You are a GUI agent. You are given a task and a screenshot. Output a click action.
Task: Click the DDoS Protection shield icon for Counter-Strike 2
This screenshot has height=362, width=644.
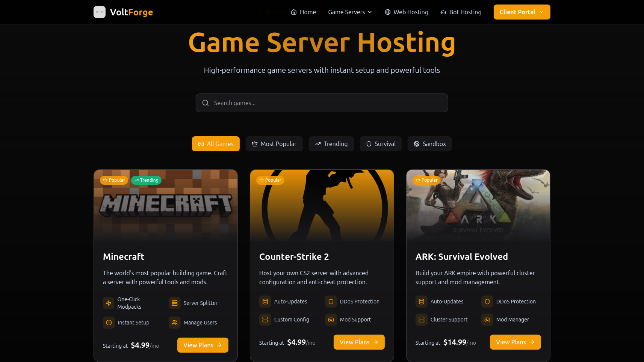[331, 302]
